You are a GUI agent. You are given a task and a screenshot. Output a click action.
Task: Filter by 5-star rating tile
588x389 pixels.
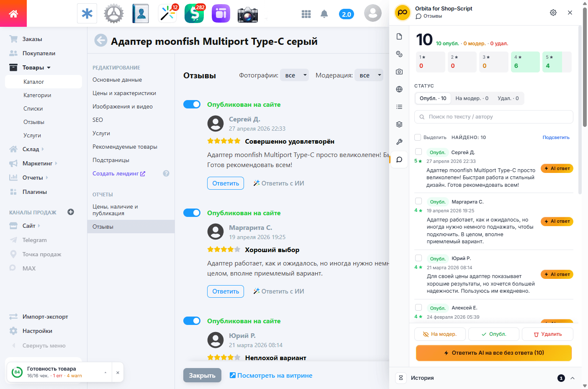click(x=557, y=62)
